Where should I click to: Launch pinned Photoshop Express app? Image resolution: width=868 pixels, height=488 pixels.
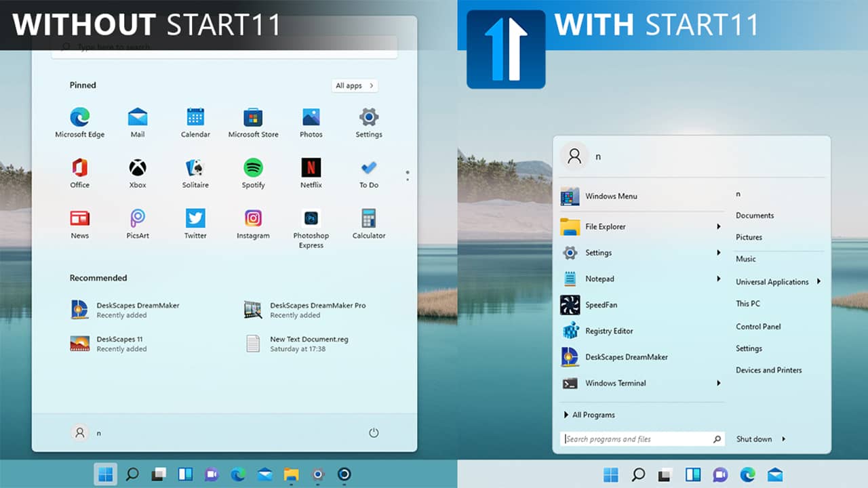click(x=311, y=228)
